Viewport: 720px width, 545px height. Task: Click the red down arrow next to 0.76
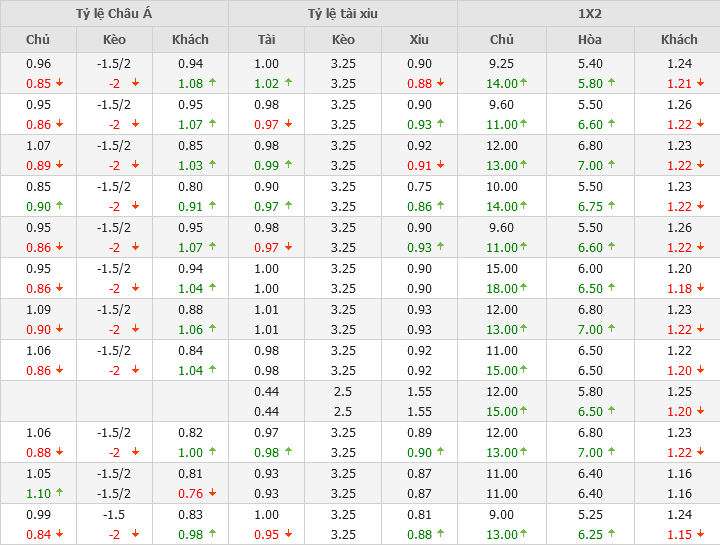point(212,493)
